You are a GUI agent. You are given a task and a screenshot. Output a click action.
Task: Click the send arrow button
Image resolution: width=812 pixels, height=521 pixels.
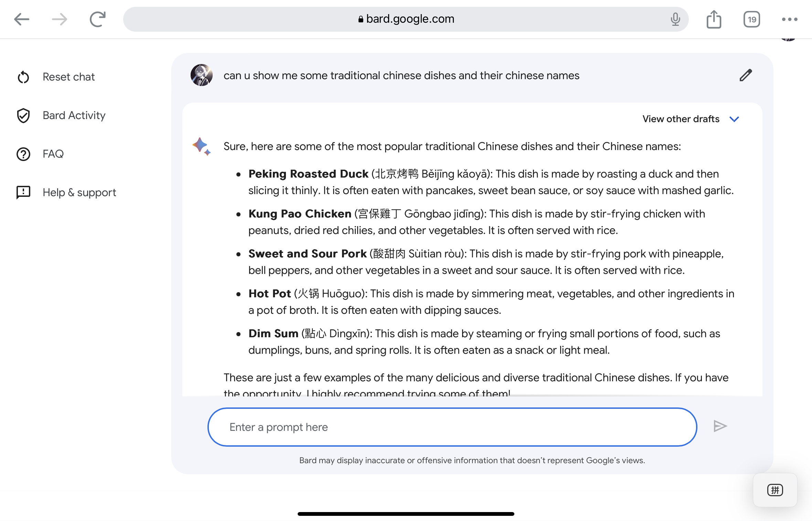[x=721, y=426]
